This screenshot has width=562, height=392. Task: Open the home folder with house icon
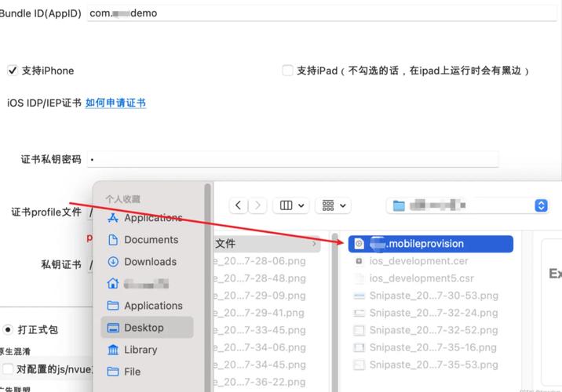pyautogui.click(x=138, y=284)
